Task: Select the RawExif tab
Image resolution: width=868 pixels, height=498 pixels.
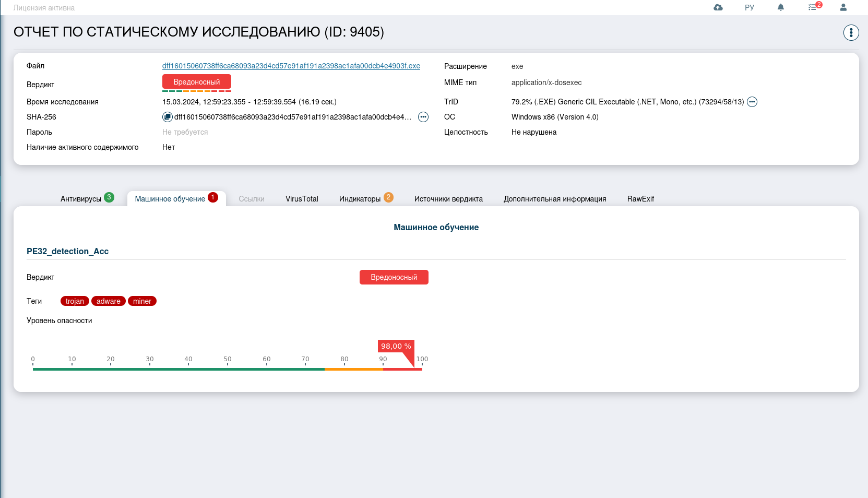Action: click(640, 199)
